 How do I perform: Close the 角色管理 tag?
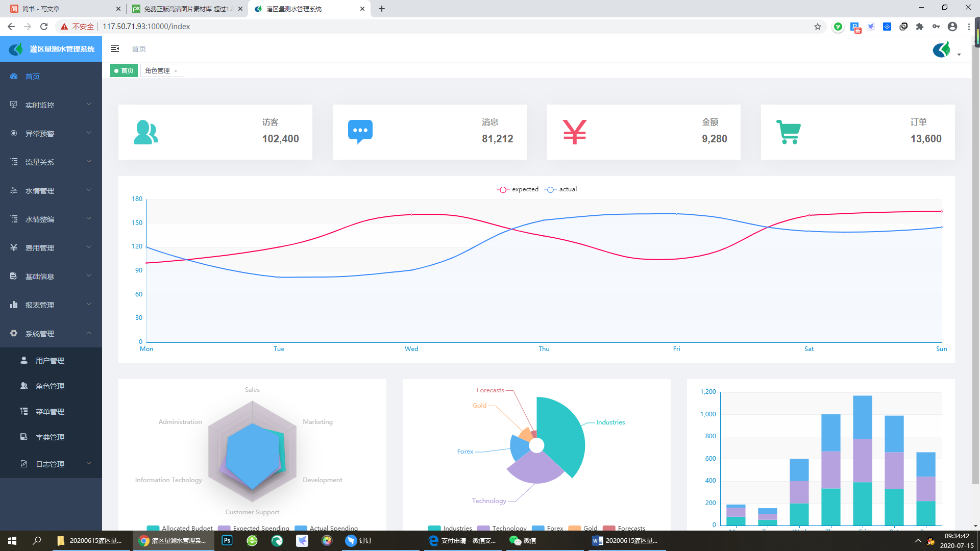click(176, 71)
